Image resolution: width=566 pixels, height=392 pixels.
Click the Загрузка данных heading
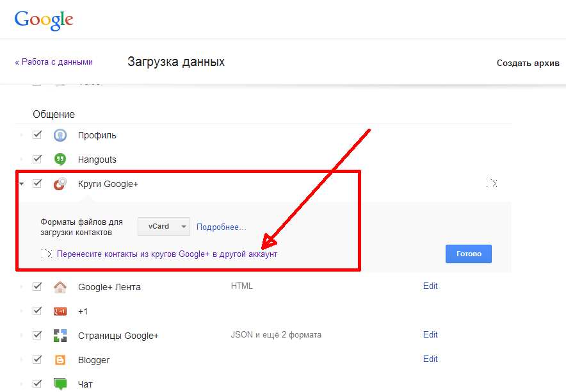176,61
